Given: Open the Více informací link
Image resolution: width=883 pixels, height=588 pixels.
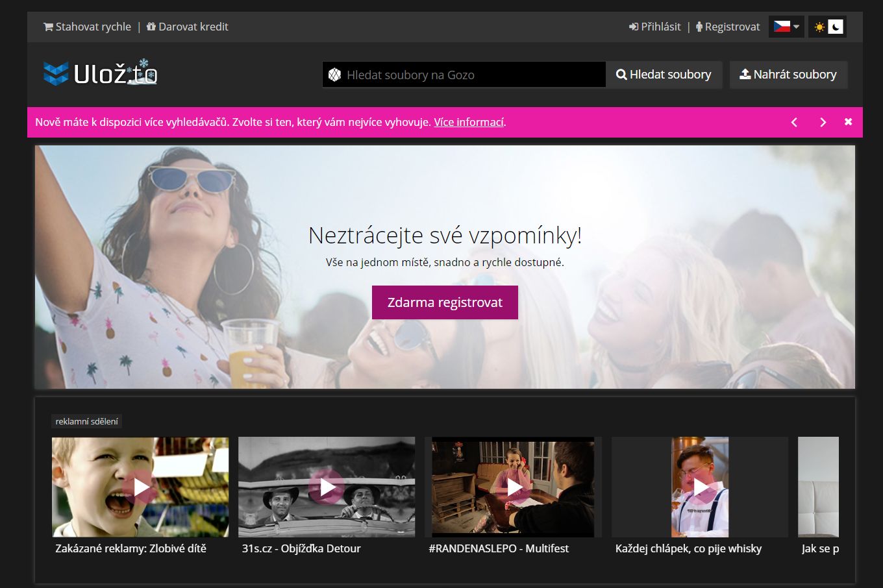Looking at the screenshot, I should tap(469, 122).
